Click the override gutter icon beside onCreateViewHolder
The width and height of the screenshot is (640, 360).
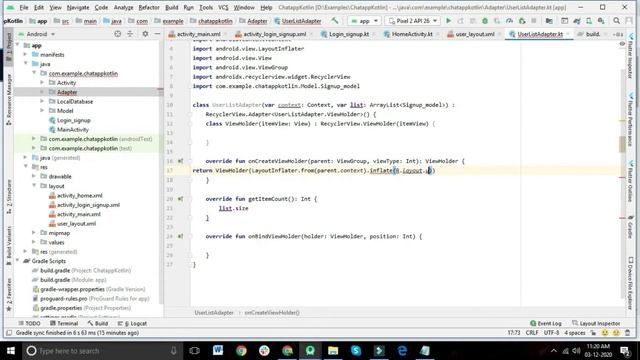pyautogui.click(x=180, y=161)
